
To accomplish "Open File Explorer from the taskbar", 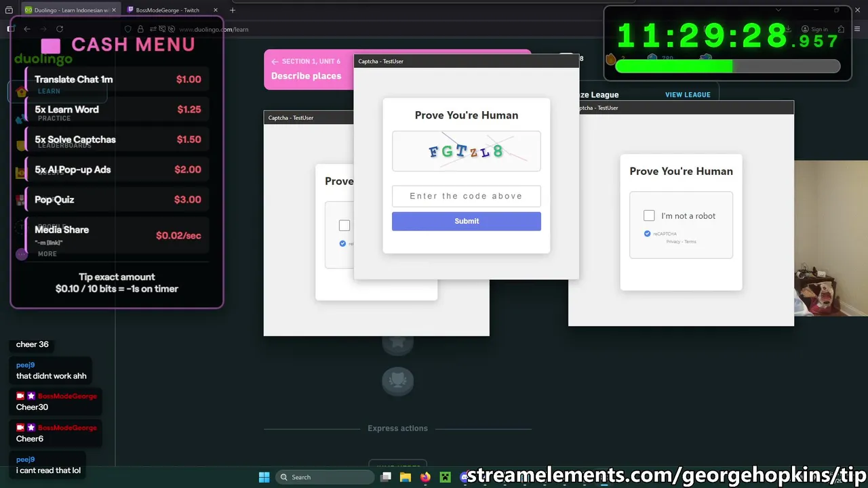I will (406, 477).
